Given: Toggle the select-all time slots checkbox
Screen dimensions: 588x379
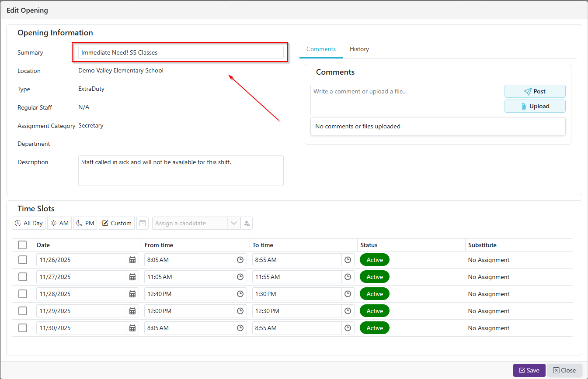Looking at the screenshot, I should (23, 245).
